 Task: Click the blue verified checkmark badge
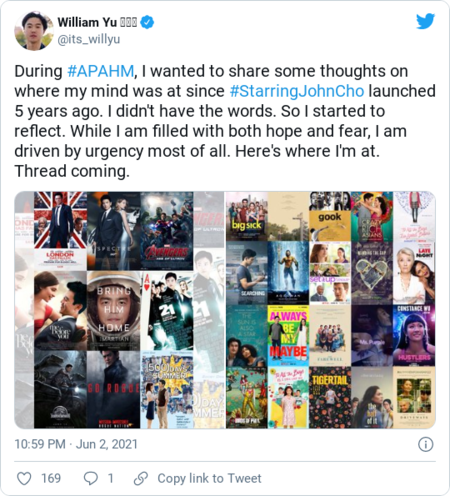point(147,22)
